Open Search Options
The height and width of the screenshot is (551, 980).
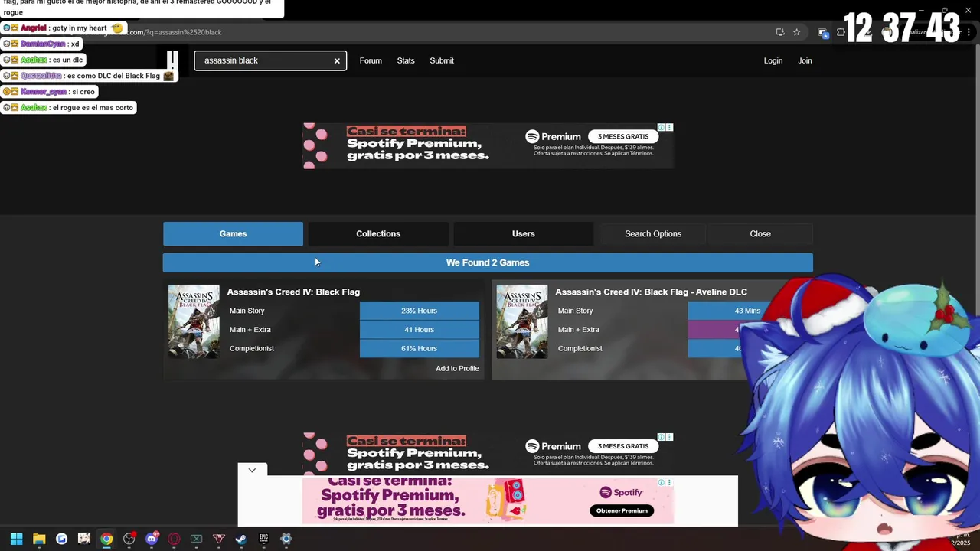point(653,234)
